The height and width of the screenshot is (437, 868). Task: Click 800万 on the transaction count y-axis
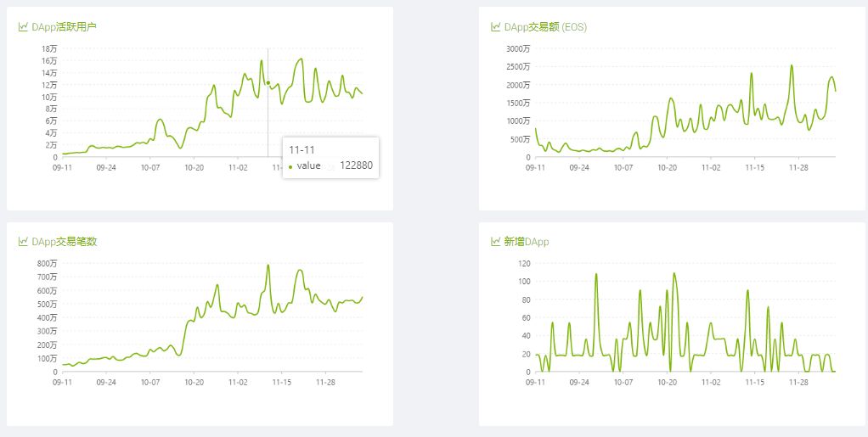[x=48, y=263]
